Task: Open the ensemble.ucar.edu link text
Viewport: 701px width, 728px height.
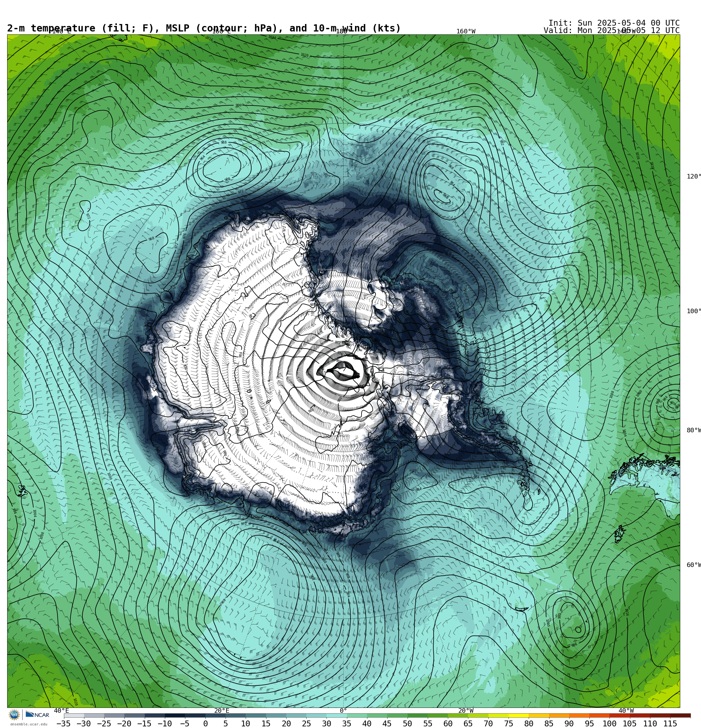Action: (29, 724)
